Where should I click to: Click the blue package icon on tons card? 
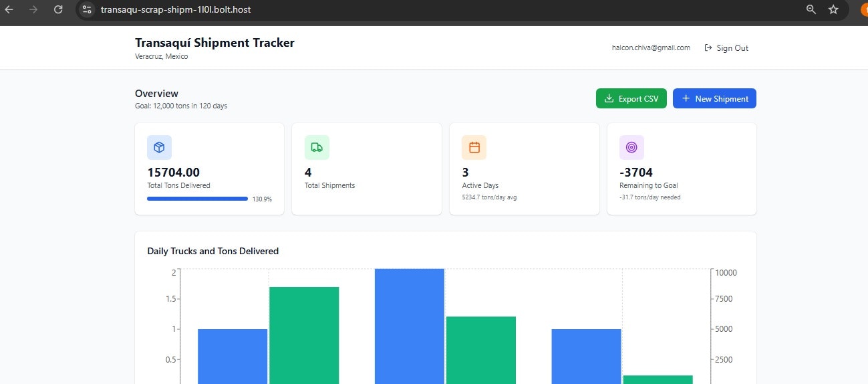coord(159,147)
